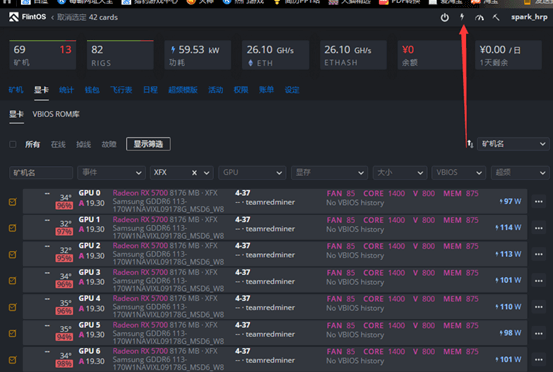Open the VBIOS filter dropdown
The width and height of the screenshot is (553, 372).
click(458, 173)
